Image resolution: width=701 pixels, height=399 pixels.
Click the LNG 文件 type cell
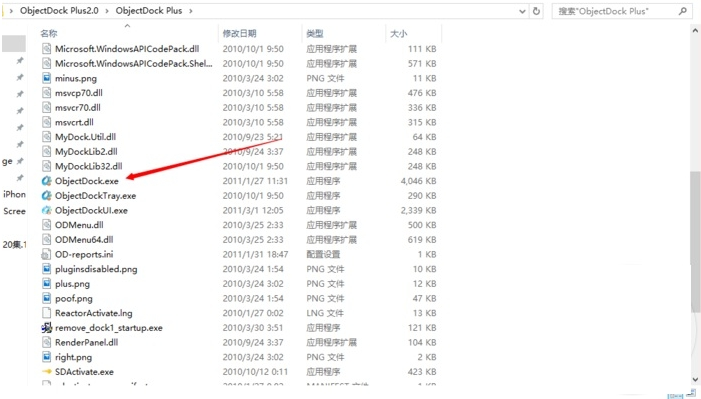325,313
